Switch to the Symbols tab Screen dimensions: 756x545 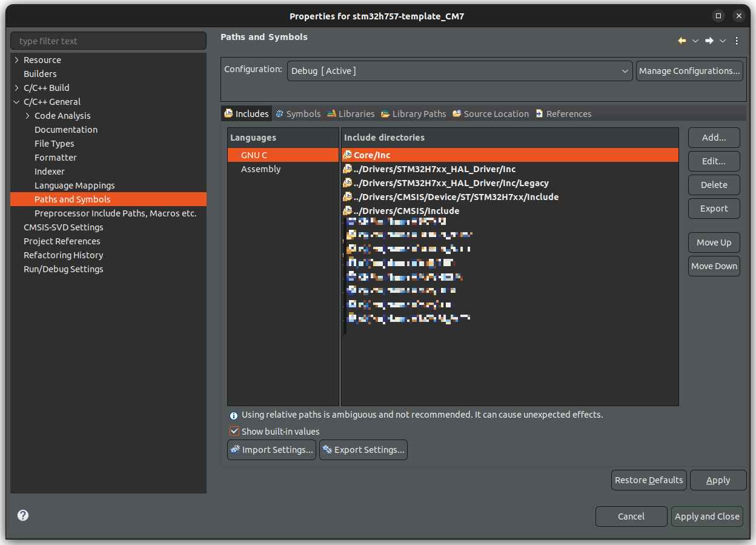298,113
